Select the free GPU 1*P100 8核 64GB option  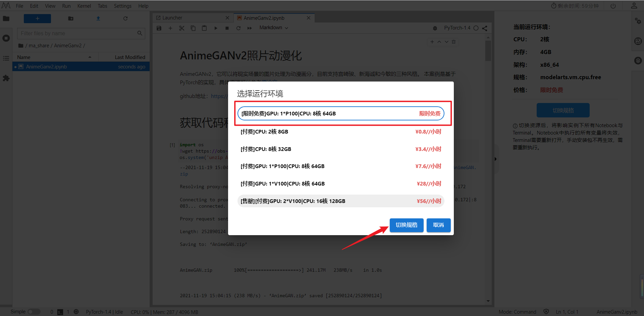click(341, 113)
